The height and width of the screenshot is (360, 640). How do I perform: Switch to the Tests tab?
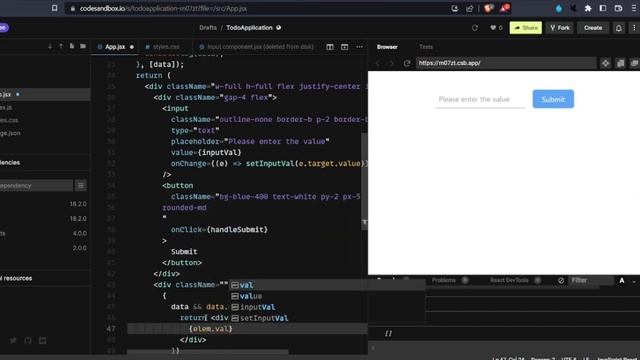point(426,47)
